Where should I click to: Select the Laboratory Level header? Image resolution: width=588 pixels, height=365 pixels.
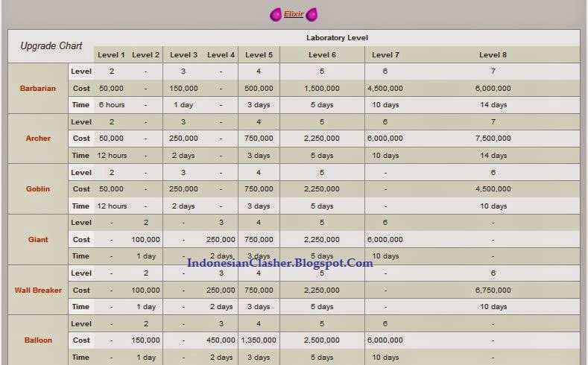pos(337,38)
